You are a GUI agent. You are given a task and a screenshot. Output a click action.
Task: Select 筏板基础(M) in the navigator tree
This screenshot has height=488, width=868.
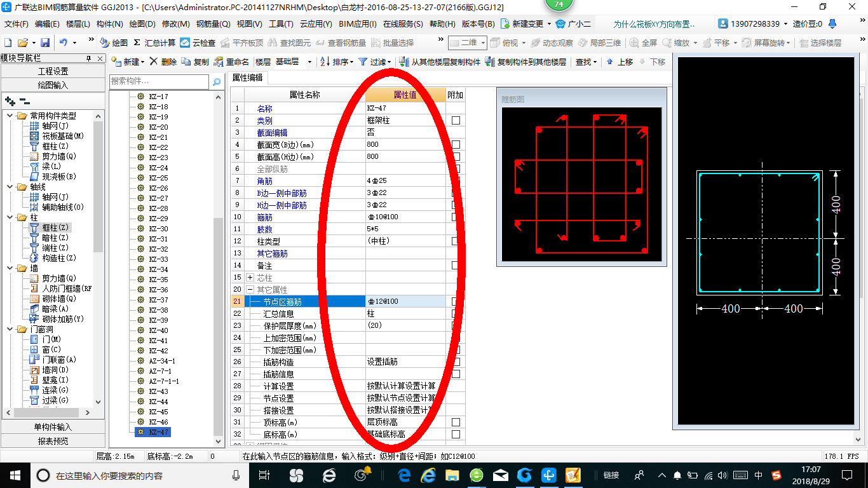coord(57,136)
